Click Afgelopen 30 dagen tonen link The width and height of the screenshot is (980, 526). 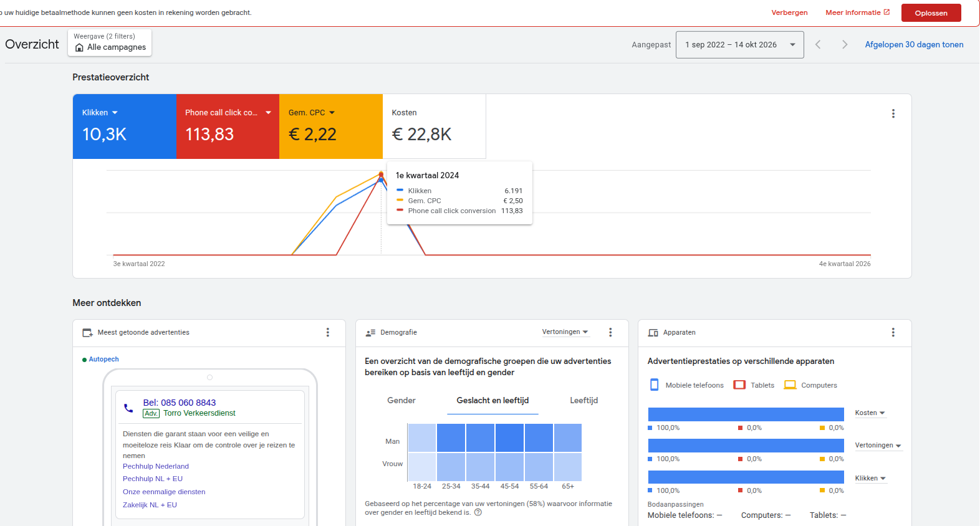tap(914, 45)
